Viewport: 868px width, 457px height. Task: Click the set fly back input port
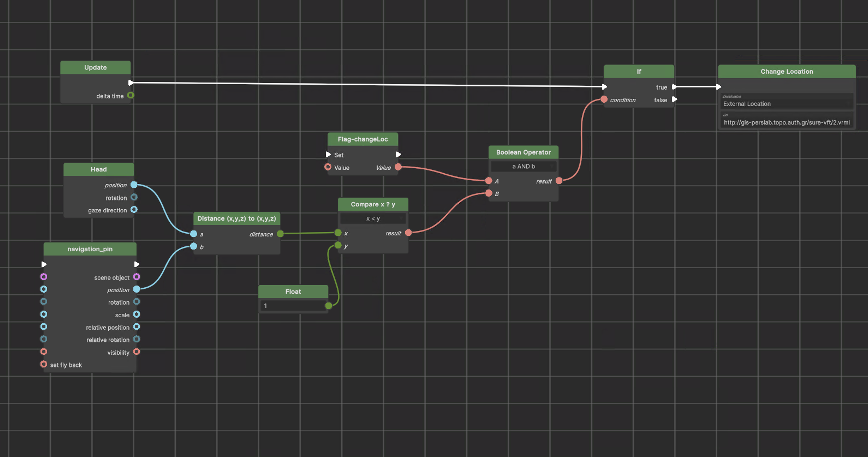click(x=44, y=364)
